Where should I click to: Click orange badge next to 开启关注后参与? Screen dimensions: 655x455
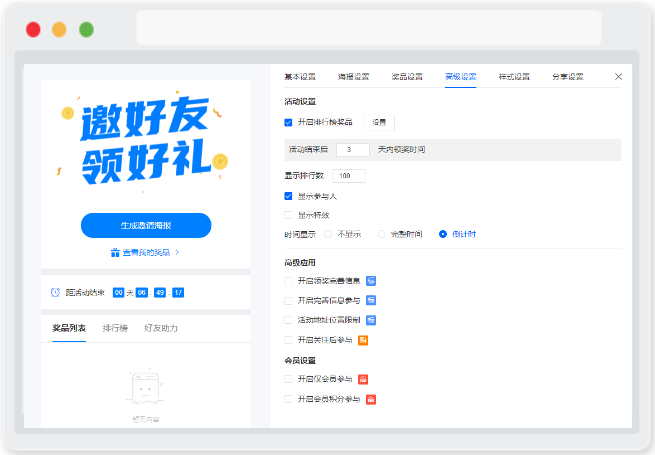(x=363, y=340)
